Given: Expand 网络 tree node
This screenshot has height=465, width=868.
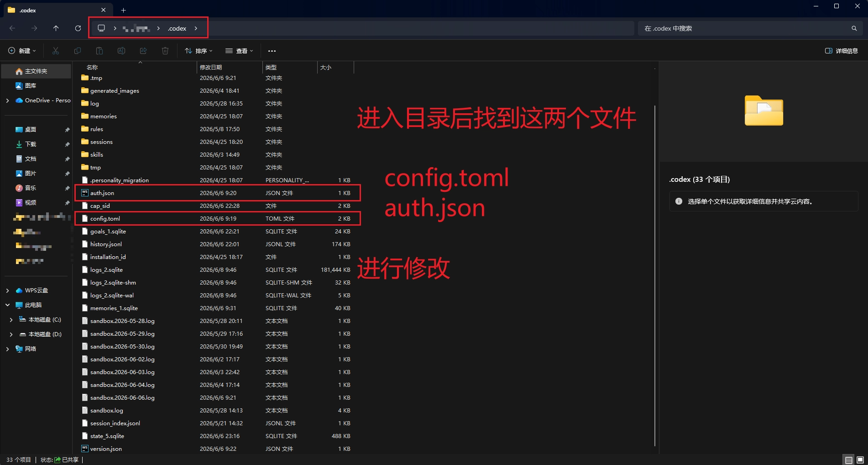Looking at the screenshot, I should (7, 349).
